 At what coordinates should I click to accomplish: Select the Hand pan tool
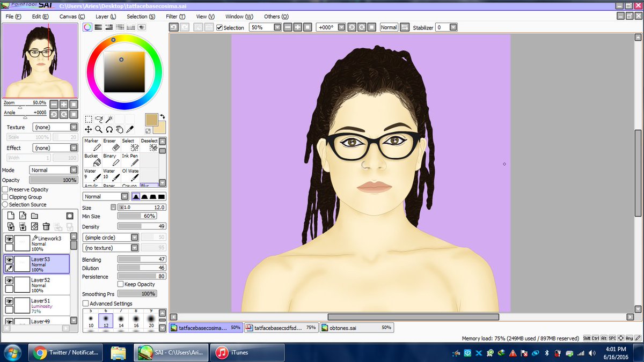pos(119,129)
